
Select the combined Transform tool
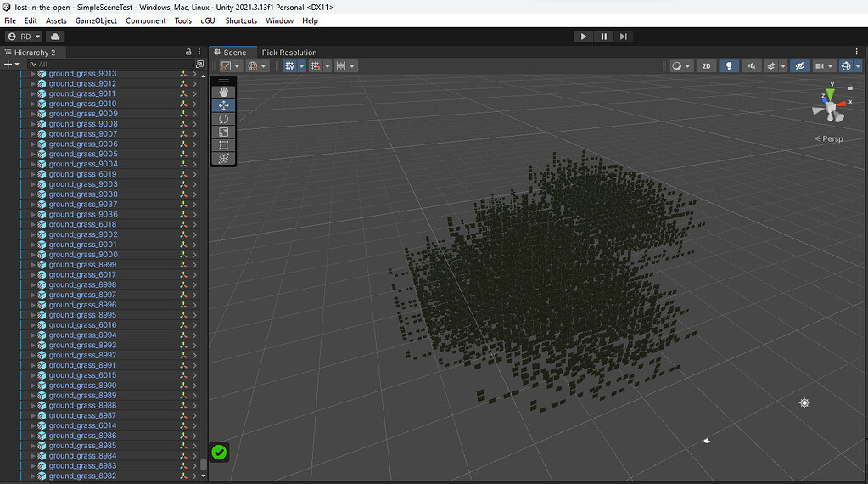coord(224,159)
